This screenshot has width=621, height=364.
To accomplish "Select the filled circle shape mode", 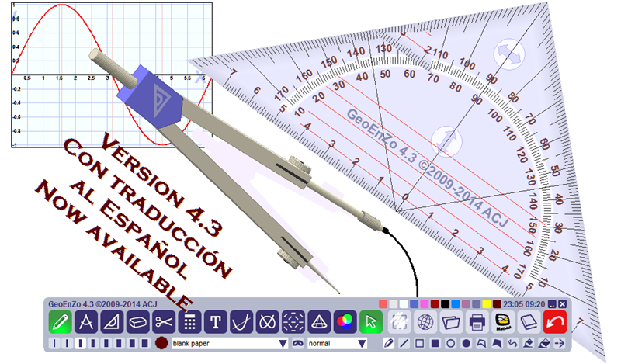I will pos(467,343).
